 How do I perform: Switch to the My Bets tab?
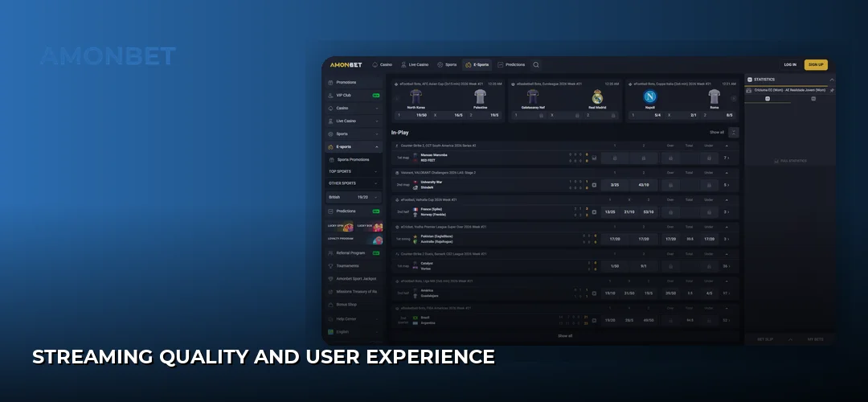tap(815, 339)
